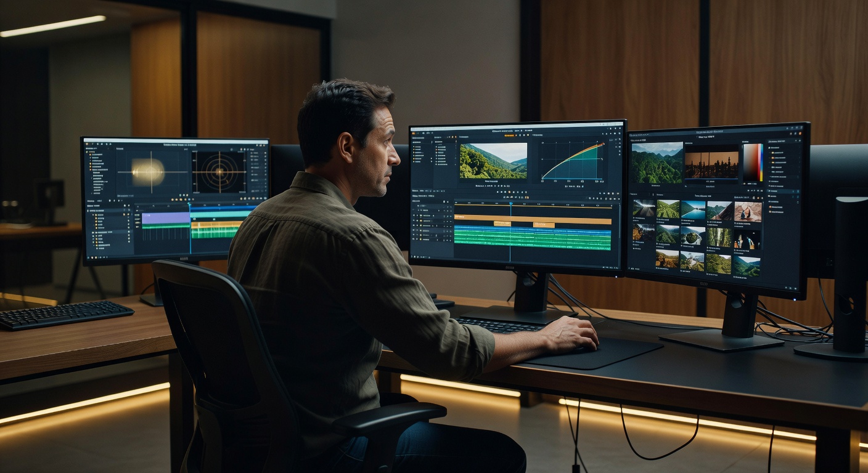This screenshot has width=868, height=473.
Task: Click the large forest mountain preview on the right monitor
Action: [657, 163]
